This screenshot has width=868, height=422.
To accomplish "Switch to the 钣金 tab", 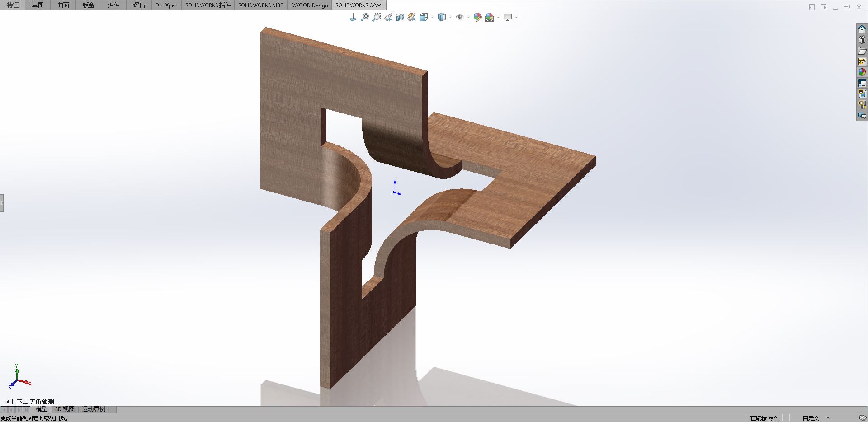I will click(89, 5).
